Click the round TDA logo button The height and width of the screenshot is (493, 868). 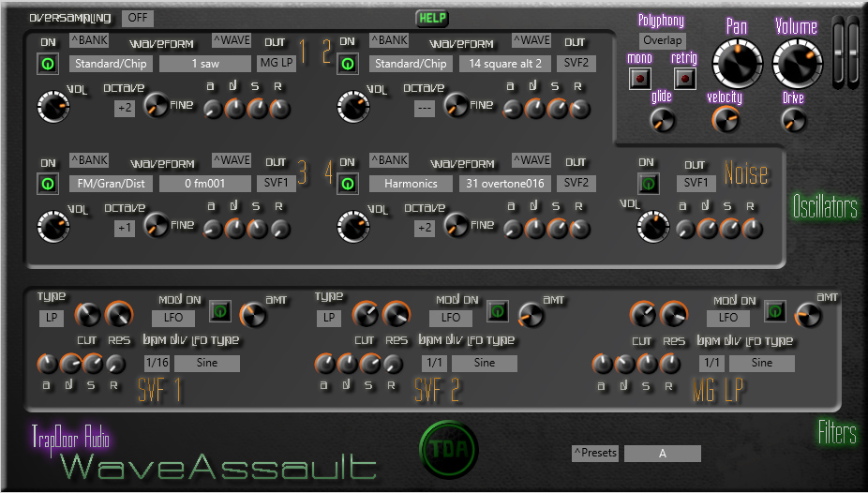pos(449,449)
